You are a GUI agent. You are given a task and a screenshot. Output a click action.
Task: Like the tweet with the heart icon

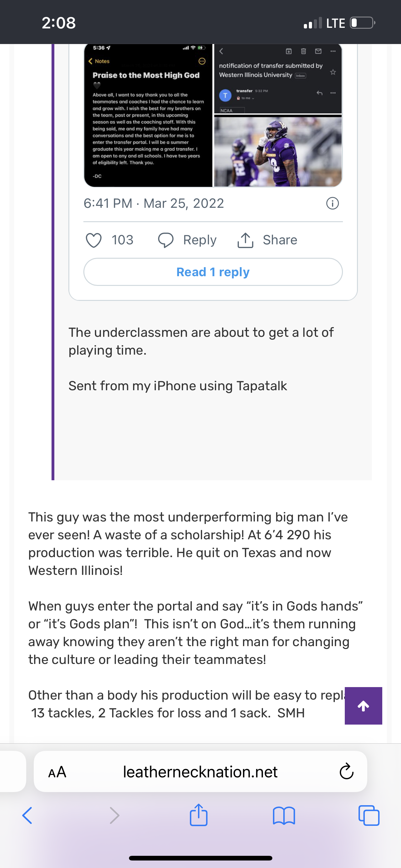(x=94, y=240)
